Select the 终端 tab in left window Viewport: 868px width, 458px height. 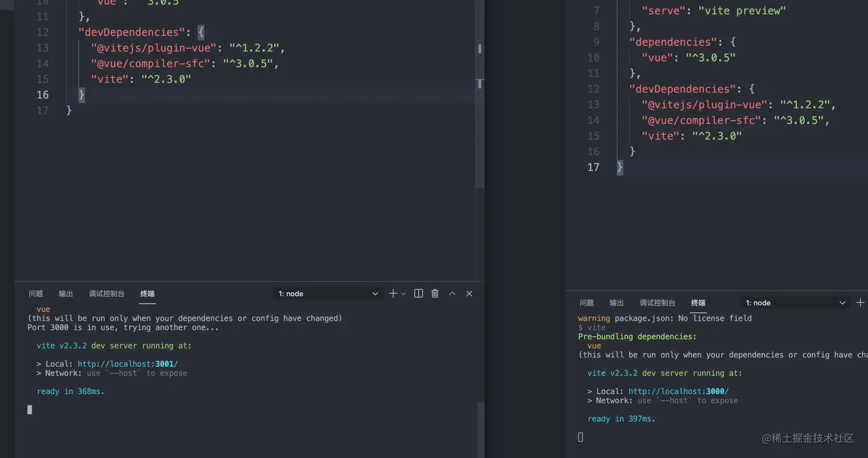(x=148, y=293)
